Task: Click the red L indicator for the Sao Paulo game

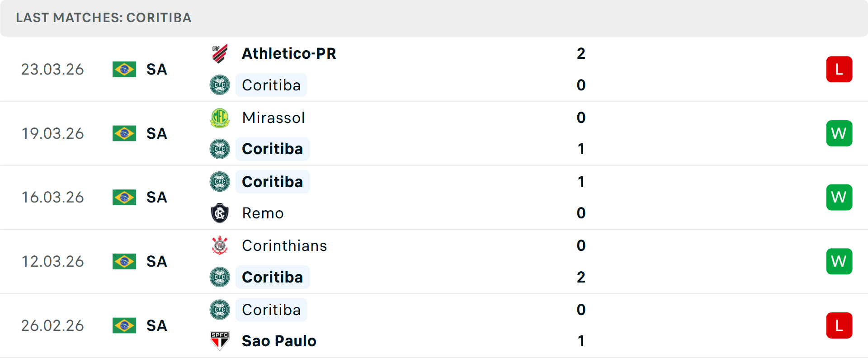Action: 840,325
